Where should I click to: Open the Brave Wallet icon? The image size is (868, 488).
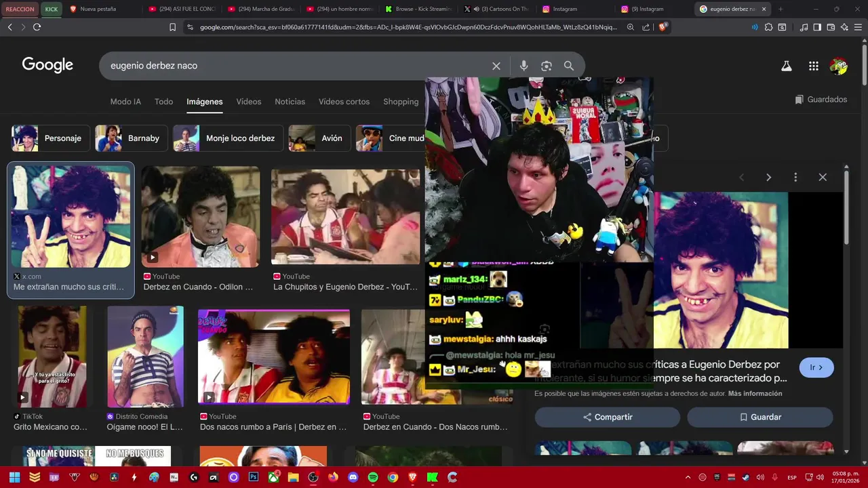831,27
